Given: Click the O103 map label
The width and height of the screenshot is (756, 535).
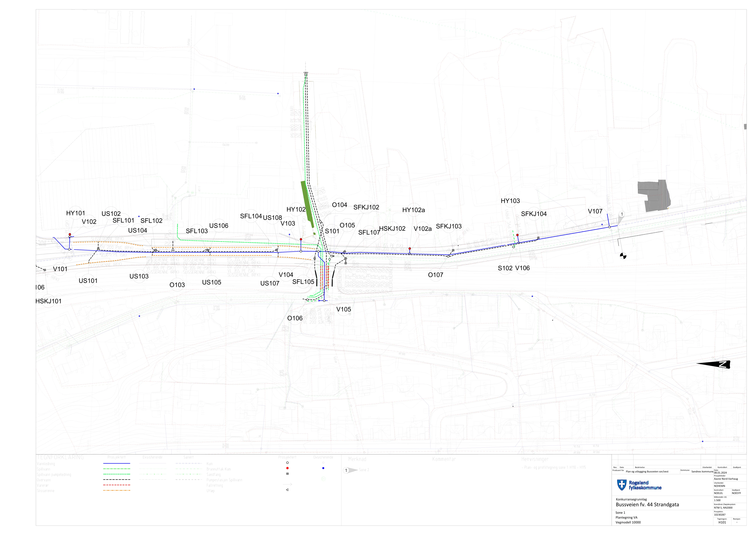Looking at the screenshot, I should [x=177, y=285].
